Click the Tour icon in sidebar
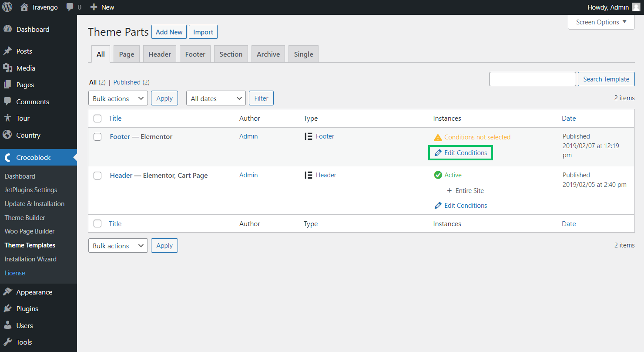The image size is (644, 352). coord(7,118)
